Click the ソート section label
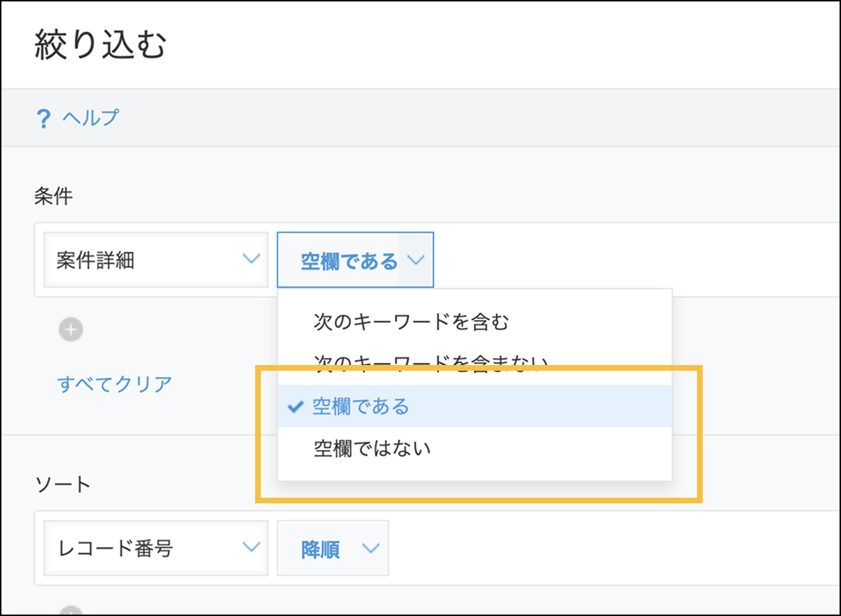The height and width of the screenshot is (616, 841). [x=63, y=485]
